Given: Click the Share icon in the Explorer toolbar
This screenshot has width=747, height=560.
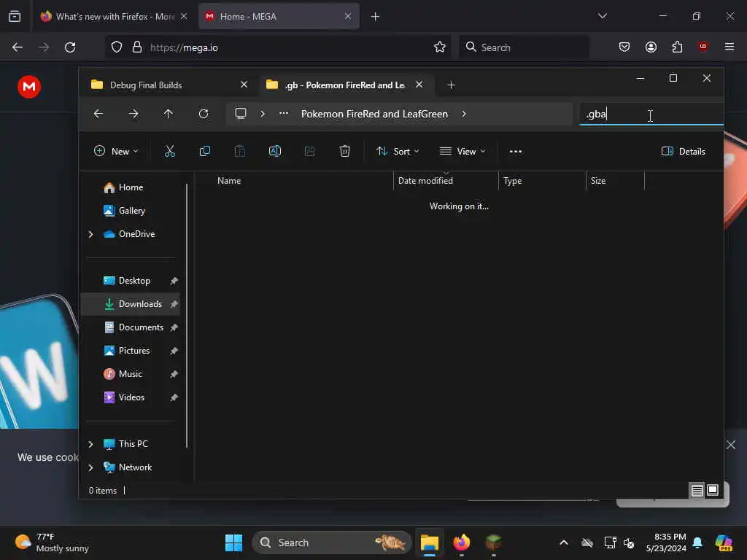Looking at the screenshot, I should pyautogui.click(x=309, y=152).
